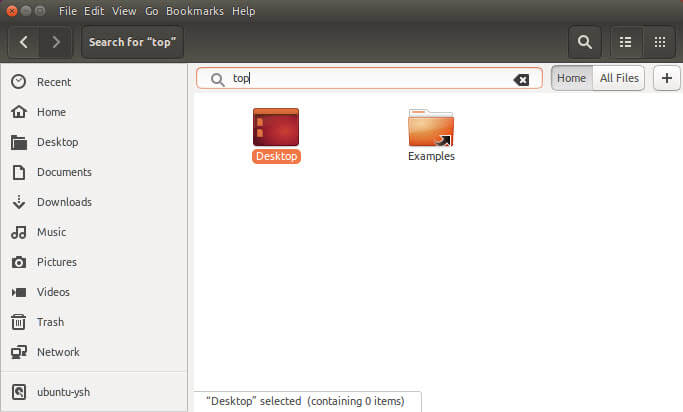Select the All Files search scope
The width and height of the screenshot is (683, 412).
pyautogui.click(x=619, y=78)
